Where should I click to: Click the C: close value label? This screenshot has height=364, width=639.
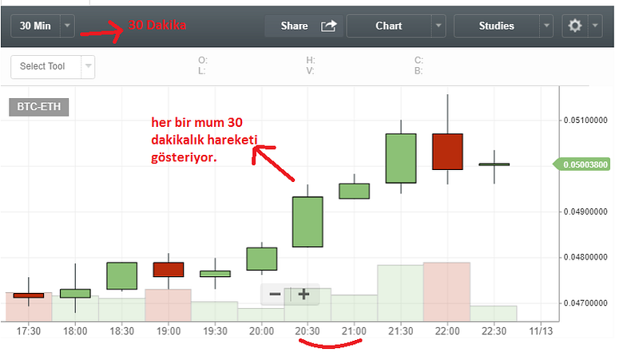[x=419, y=60]
